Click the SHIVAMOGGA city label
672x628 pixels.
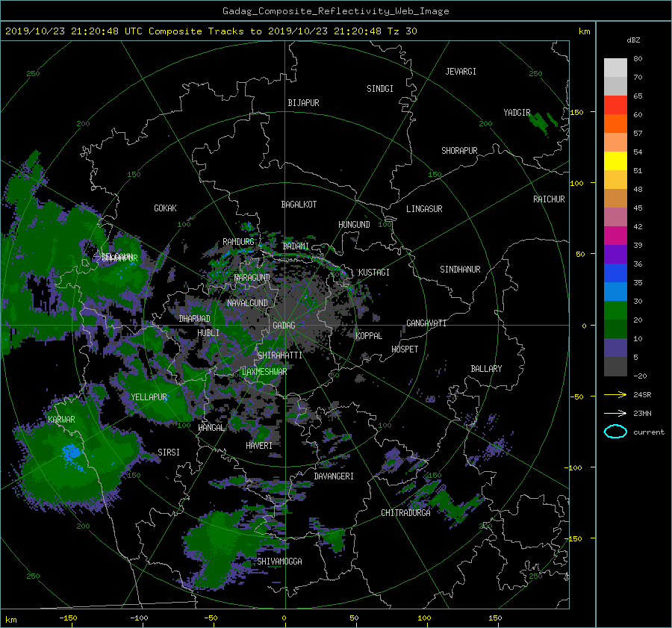pyautogui.click(x=279, y=562)
